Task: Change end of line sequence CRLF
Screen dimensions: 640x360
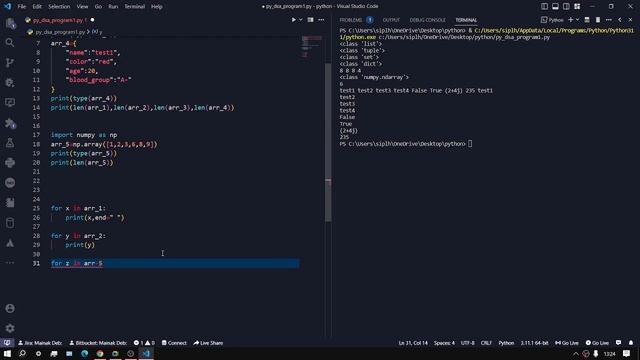Action: point(486,343)
